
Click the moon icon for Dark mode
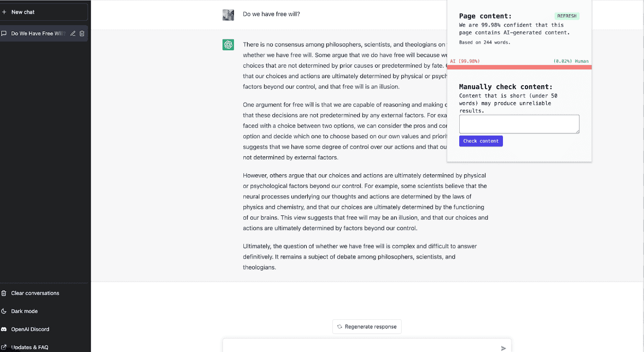pos(4,312)
